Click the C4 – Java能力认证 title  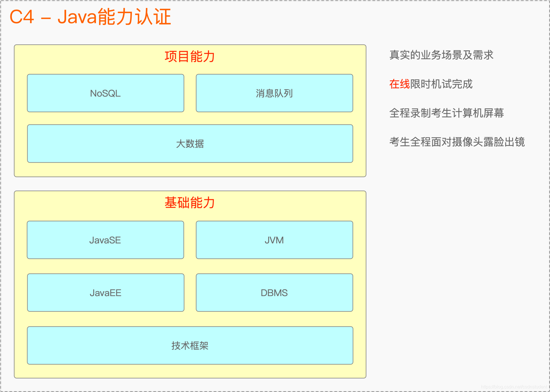[90, 17]
